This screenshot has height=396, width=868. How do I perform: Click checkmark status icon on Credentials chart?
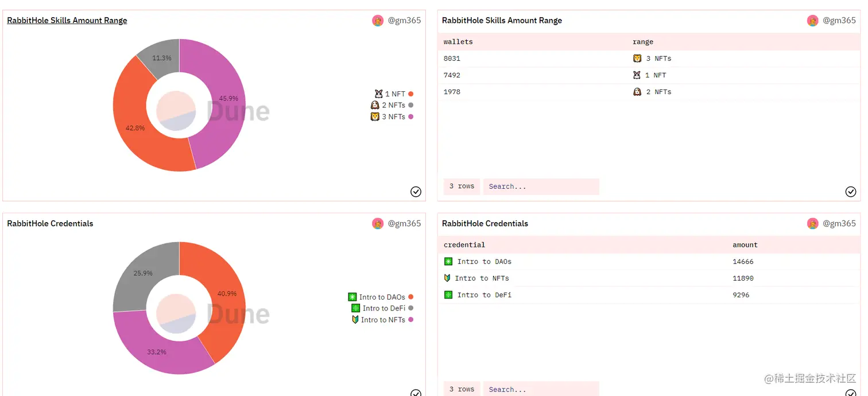point(416,393)
